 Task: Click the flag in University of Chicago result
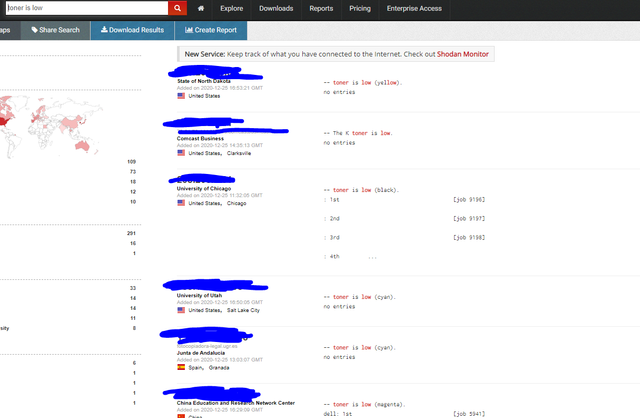tap(181, 203)
